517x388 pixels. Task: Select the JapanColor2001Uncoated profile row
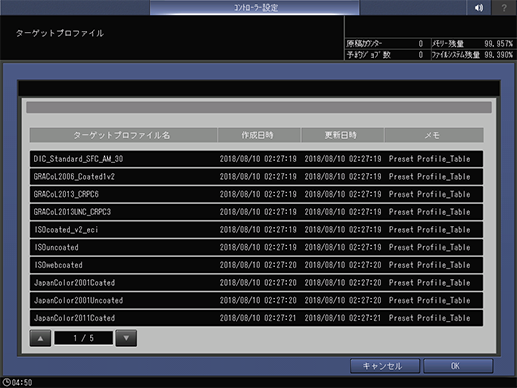tap(256, 300)
